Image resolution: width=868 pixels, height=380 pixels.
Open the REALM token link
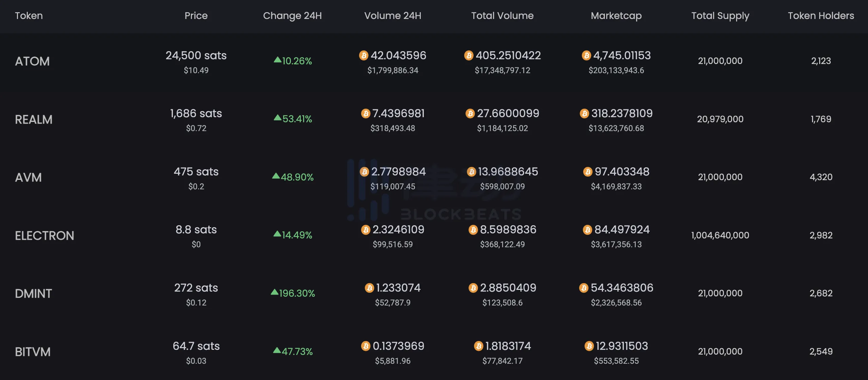(x=34, y=120)
